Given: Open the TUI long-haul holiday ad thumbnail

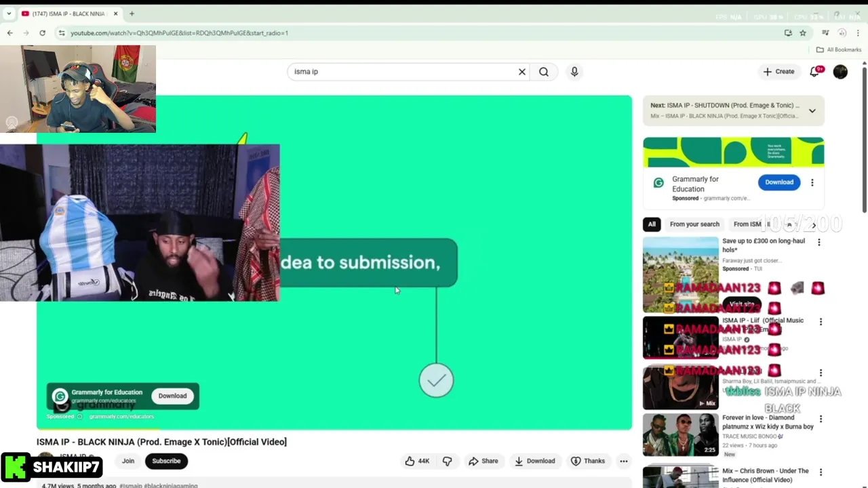Looking at the screenshot, I should tap(680, 274).
